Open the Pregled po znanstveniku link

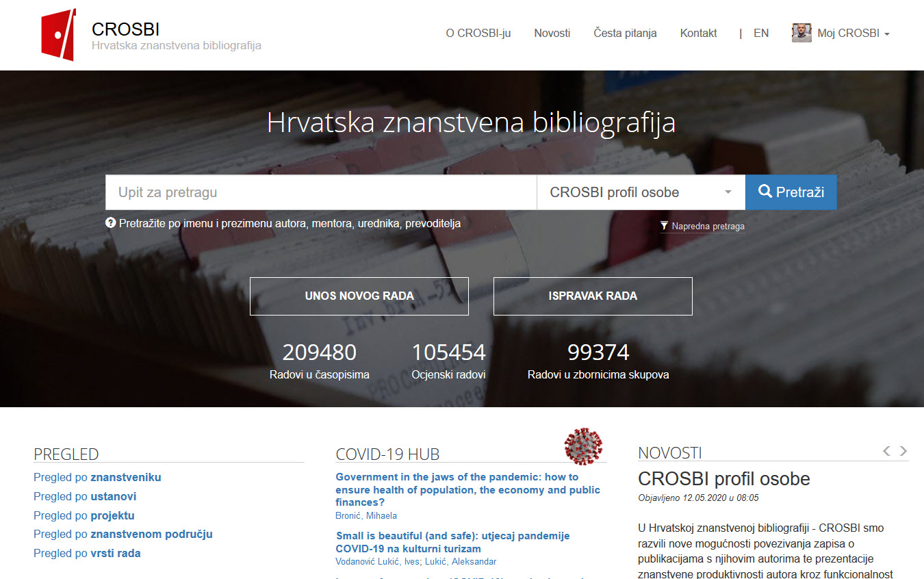97,477
